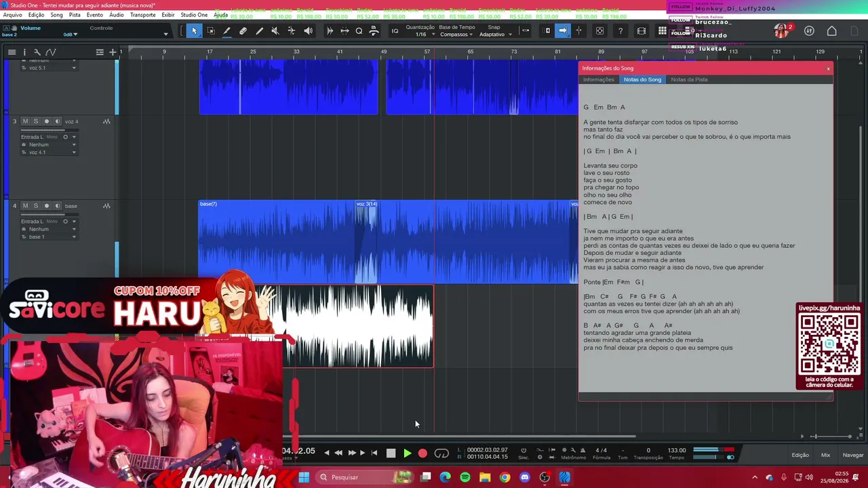Open Windows Start menu

point(304,477)
